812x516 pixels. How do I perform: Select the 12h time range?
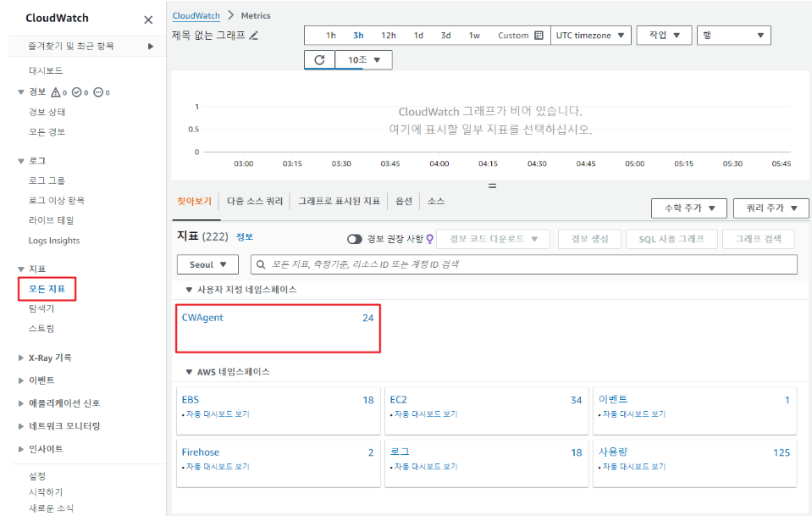[389, 36]
